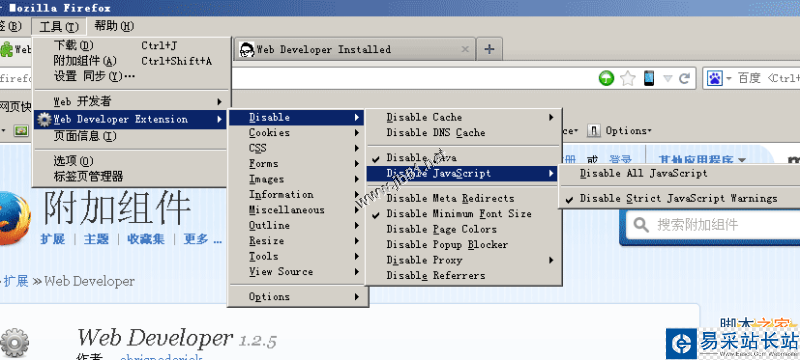
Task: Toggle Disable Page Colors
Action: 463,229
